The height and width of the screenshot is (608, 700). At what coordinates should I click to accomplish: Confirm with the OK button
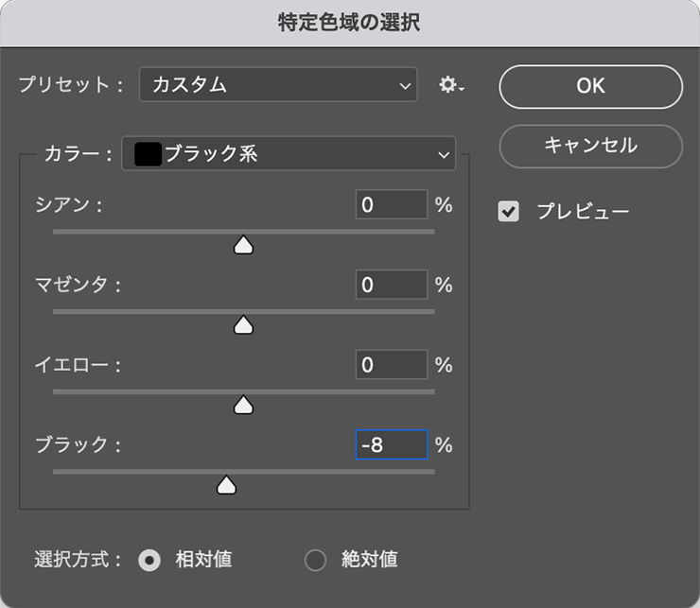click(x=590, y=87)
